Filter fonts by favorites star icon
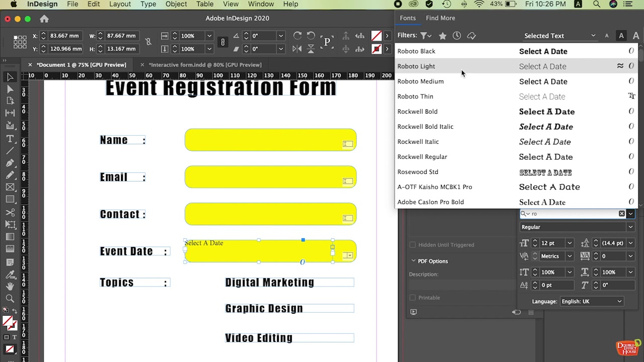644x362 pixels. 442,36
